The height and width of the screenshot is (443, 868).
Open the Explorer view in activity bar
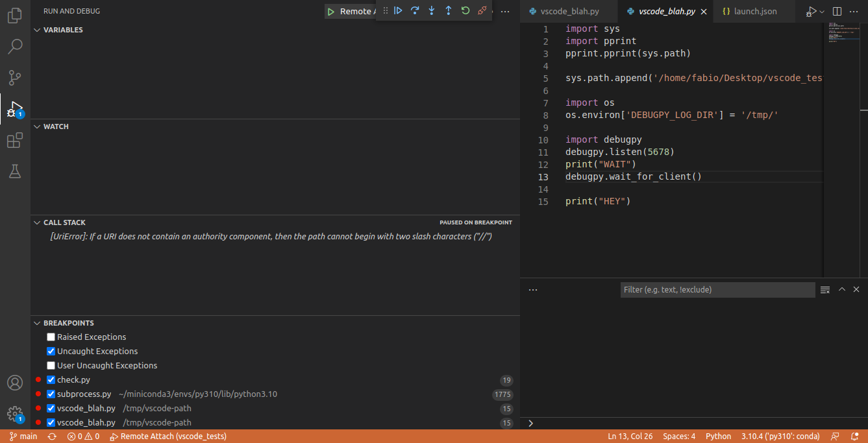coord(15,16)
